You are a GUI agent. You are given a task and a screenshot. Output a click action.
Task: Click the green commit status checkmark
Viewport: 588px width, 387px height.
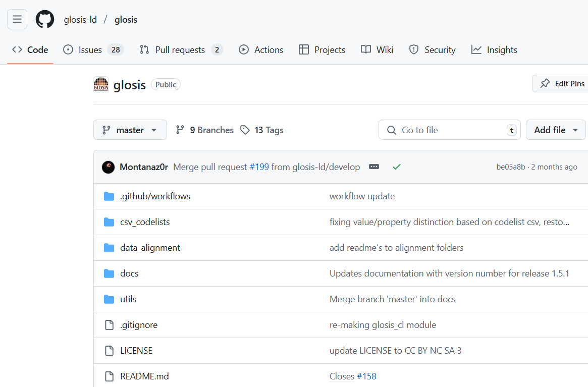pos(397,167)
